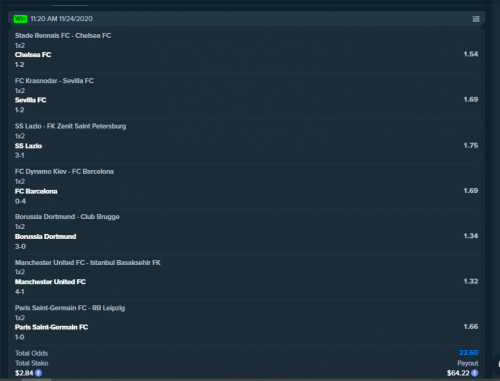Click the 1.69 odds in the Sevilla FC row
The image size is (500, 381).
[471, 100]
